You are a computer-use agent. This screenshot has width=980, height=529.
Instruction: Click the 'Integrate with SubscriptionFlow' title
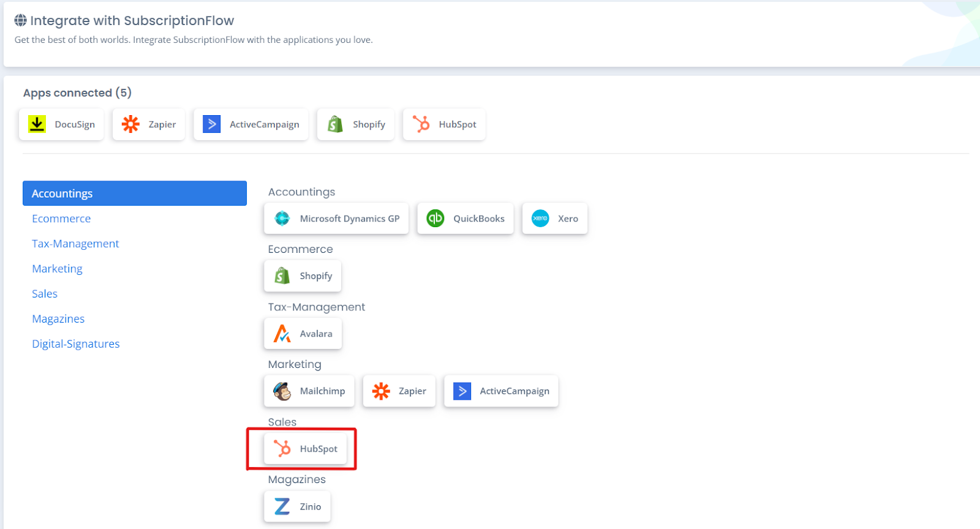tap(132, 21)
